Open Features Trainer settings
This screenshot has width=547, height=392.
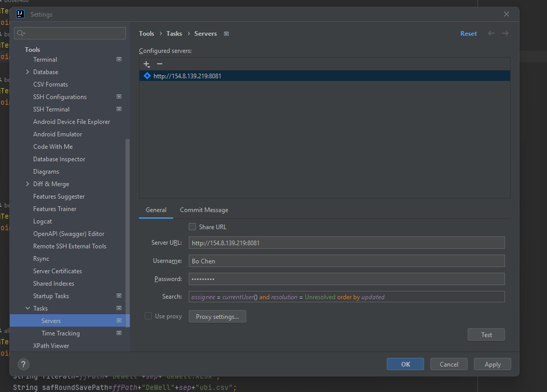click(x=55, y=209)
